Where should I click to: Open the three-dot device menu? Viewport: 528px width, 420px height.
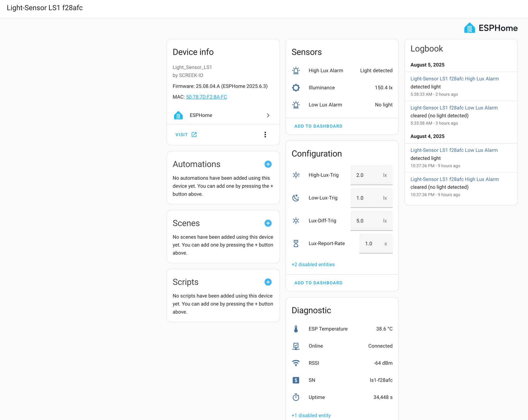[265, 134]
